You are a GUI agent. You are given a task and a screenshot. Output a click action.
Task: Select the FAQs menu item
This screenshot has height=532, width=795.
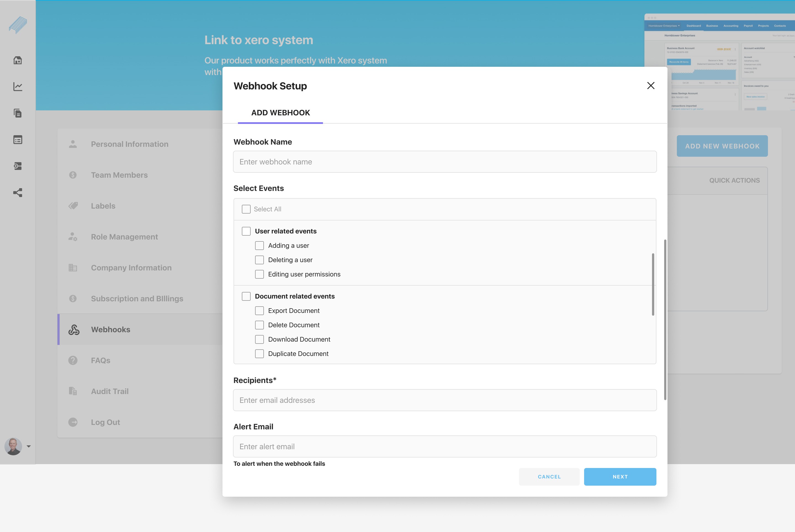coord(100,360)
